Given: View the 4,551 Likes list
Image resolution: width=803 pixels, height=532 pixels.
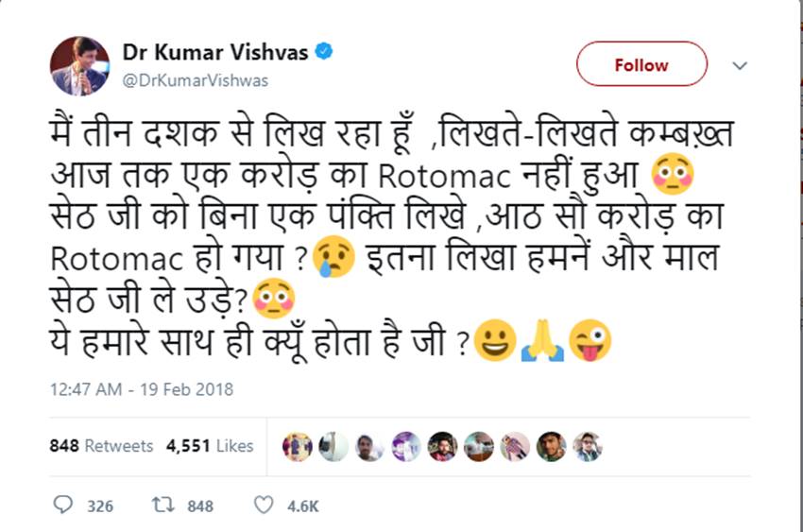Looking at the screenshot, I should coord(210,445).
